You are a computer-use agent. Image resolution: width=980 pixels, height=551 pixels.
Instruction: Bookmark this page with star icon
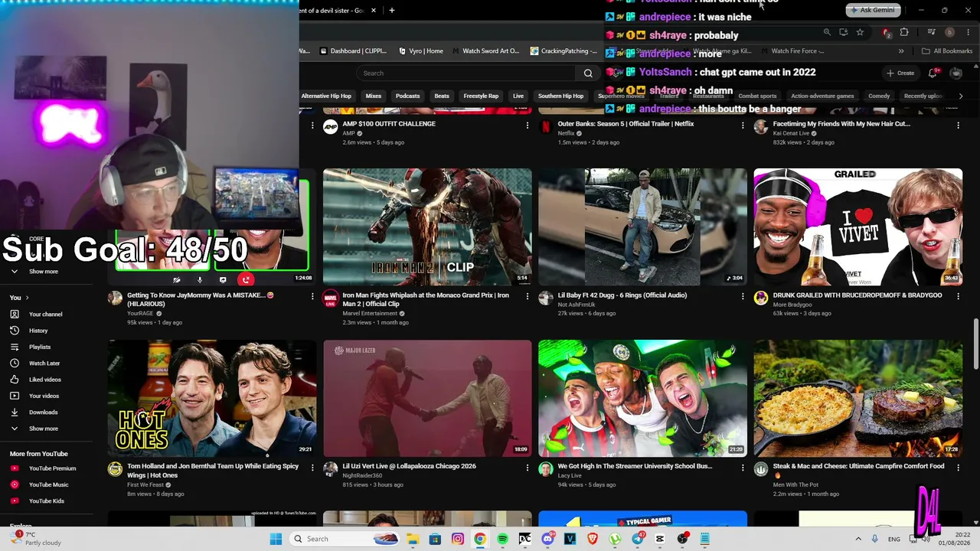(x=860, y=32)
